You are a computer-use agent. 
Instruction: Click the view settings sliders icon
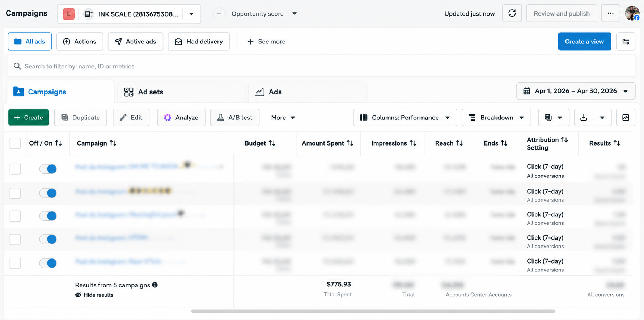coord(626,42)
